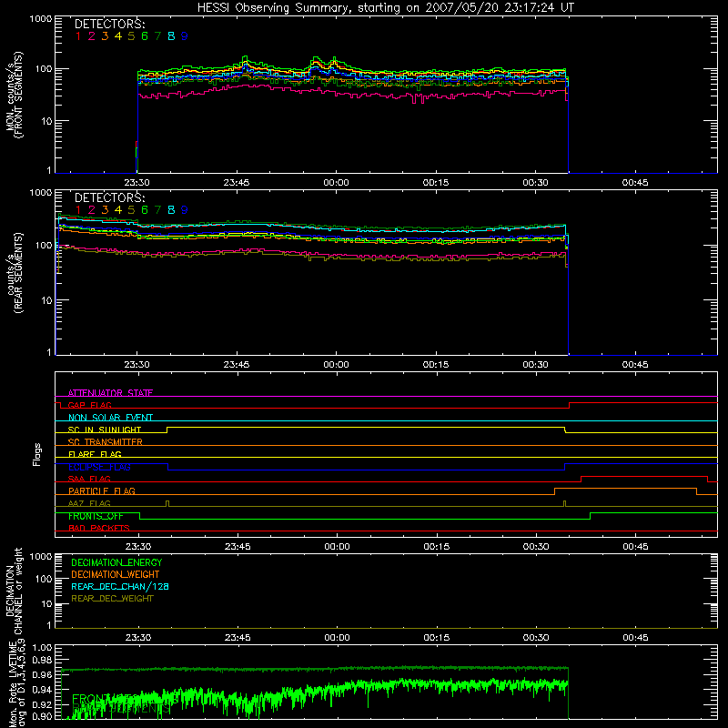Image resolution: width=728 pixels, height=728 pixels.
Task: Click the SC_IN_SUNLIGHT flag label
Action: [x=105, y=430]
